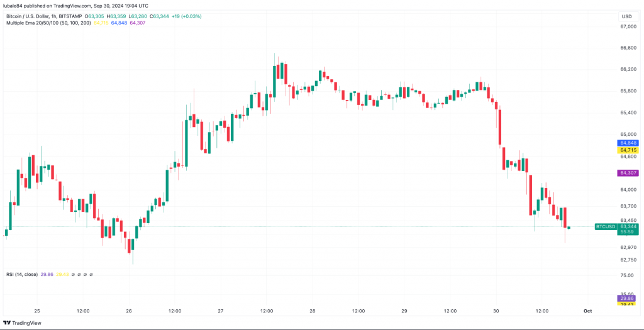Click the yellow 64,715 EMA price label

[628, 150]
